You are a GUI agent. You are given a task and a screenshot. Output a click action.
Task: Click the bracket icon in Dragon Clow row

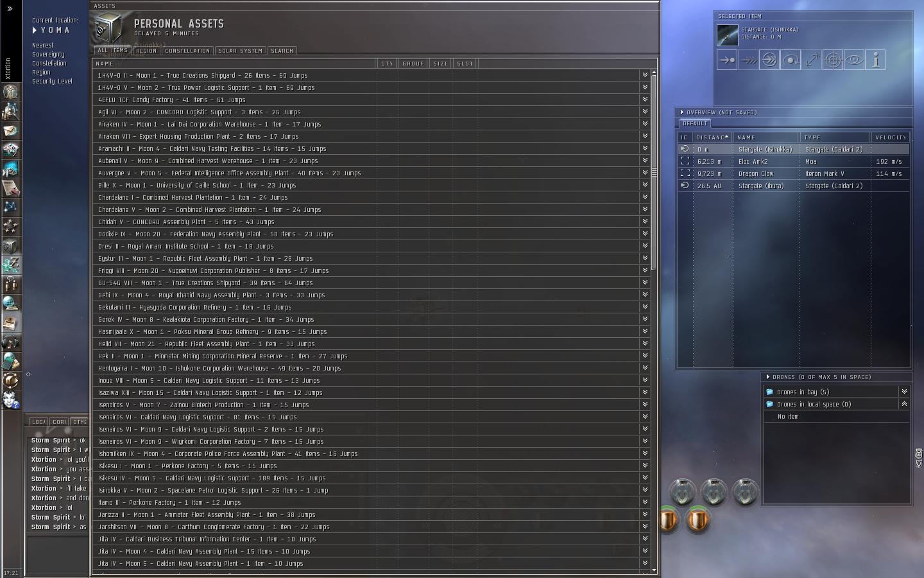[x=685, y=173]
